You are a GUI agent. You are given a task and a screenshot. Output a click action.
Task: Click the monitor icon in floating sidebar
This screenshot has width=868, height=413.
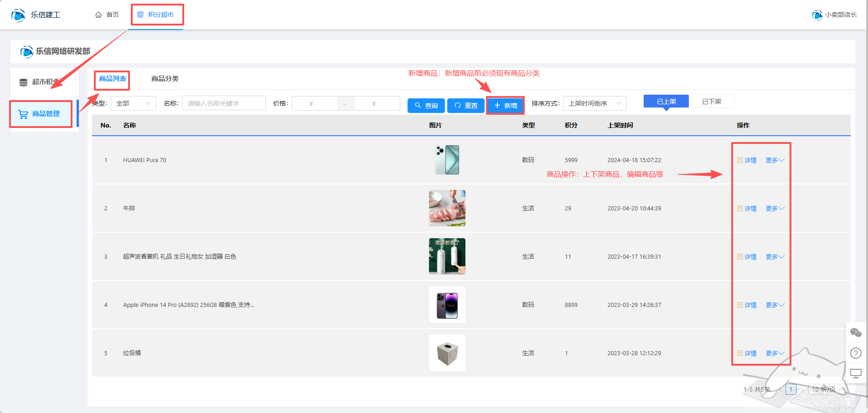(x=856, y=374)
